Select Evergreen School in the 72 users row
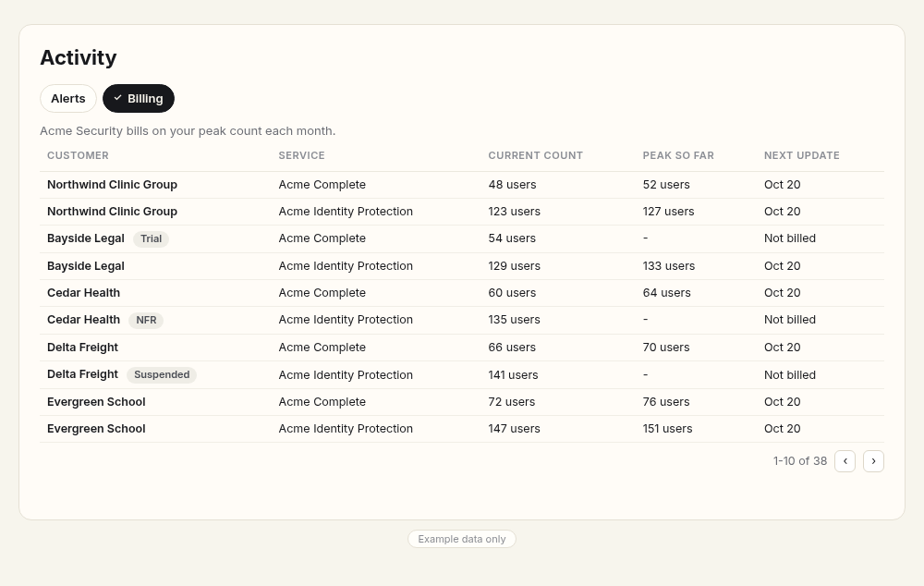 point(96,402)
